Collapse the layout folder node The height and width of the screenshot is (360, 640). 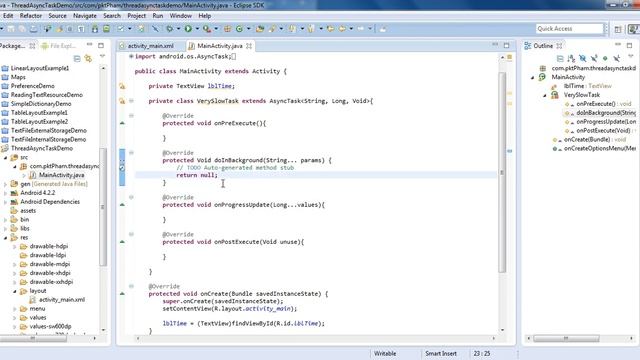pos(15,291)
